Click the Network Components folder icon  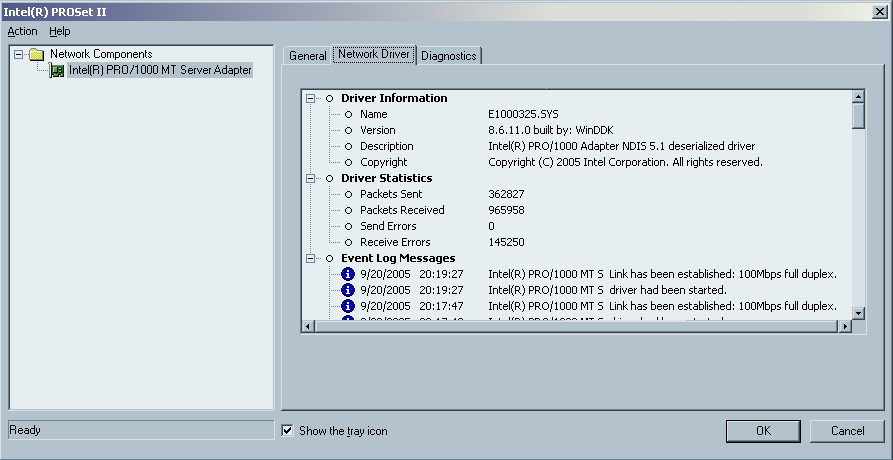pos(37,55)
